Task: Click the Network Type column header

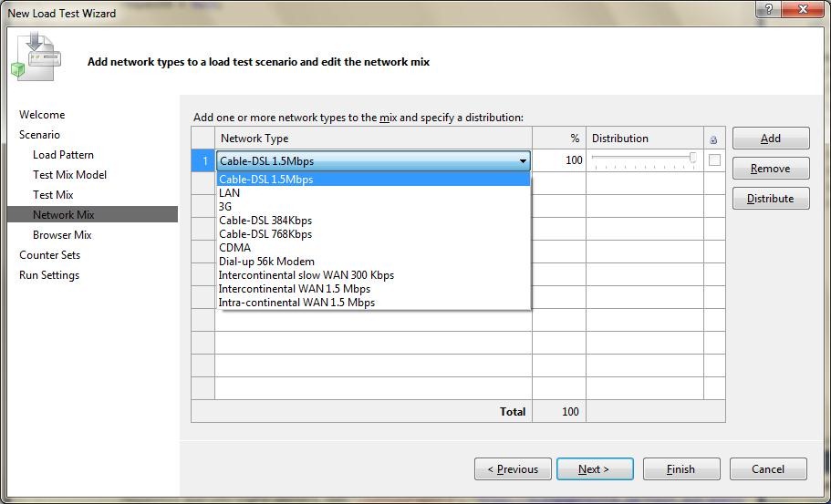Action: [373, 139]
